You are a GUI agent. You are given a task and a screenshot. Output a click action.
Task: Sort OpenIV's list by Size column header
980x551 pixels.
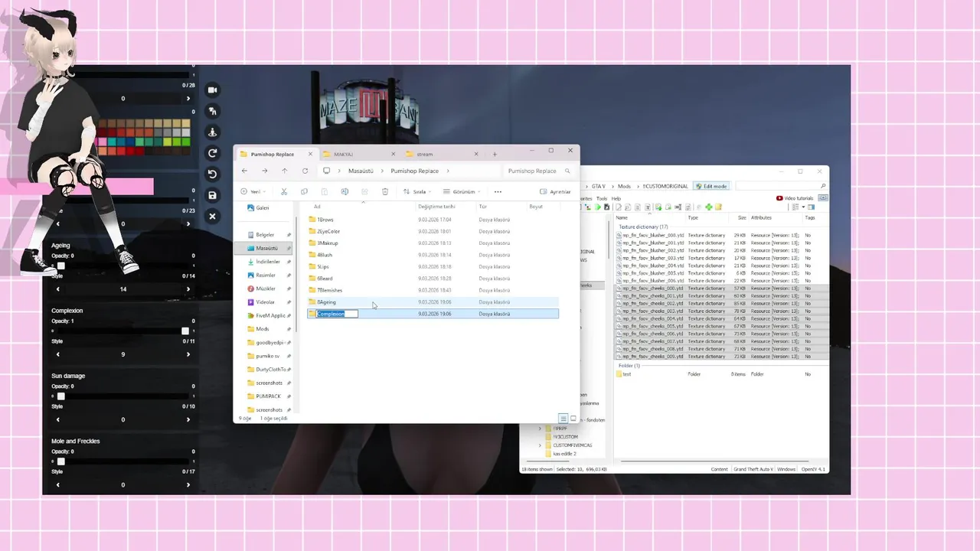click(742, 218)
